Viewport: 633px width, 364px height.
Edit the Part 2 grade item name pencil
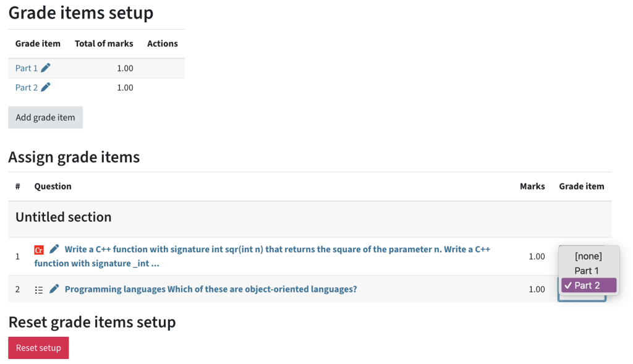coord(46,87)
